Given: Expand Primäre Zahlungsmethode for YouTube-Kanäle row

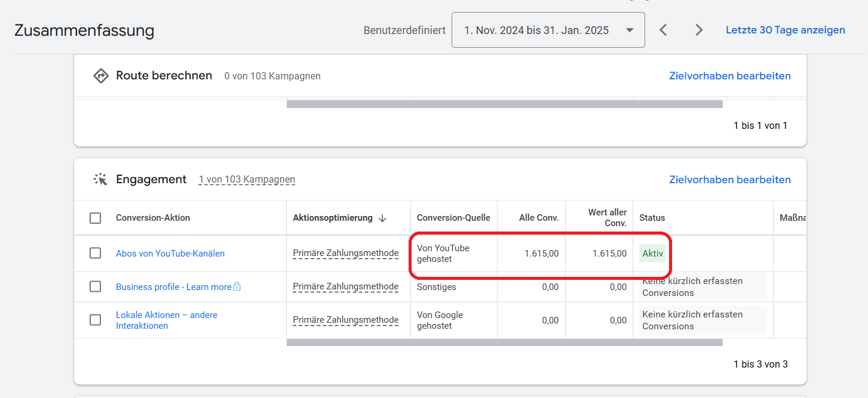Looking at the screenshot, I should point(345,253).
